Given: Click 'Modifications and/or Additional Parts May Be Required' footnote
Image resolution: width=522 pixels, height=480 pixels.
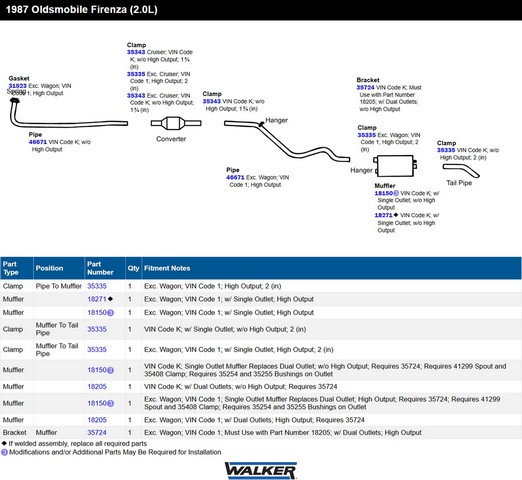Looking at the screenshot, I should pos(115,452).
